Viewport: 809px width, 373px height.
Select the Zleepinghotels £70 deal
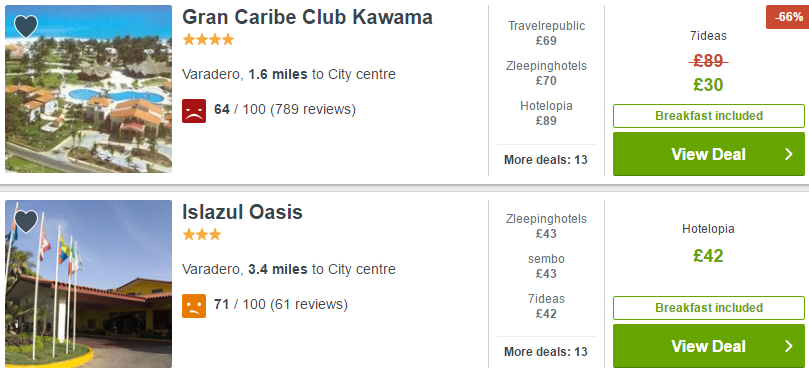tap(546, 73)
